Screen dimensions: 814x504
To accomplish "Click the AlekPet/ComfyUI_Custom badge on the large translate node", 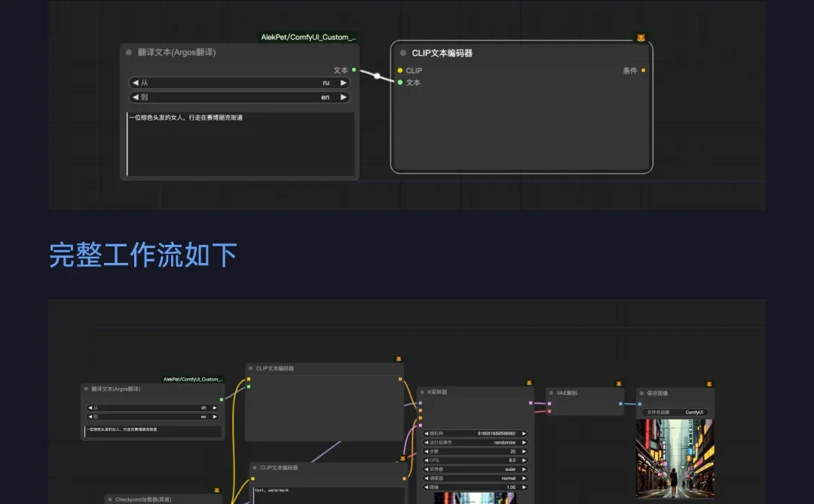I will pos(308,38).
